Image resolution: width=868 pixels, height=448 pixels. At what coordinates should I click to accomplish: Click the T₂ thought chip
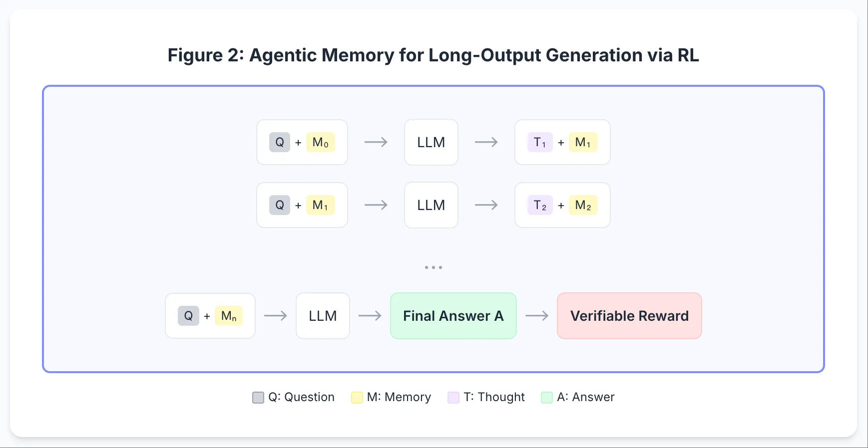pyautogui.click(x=540, y=205)
